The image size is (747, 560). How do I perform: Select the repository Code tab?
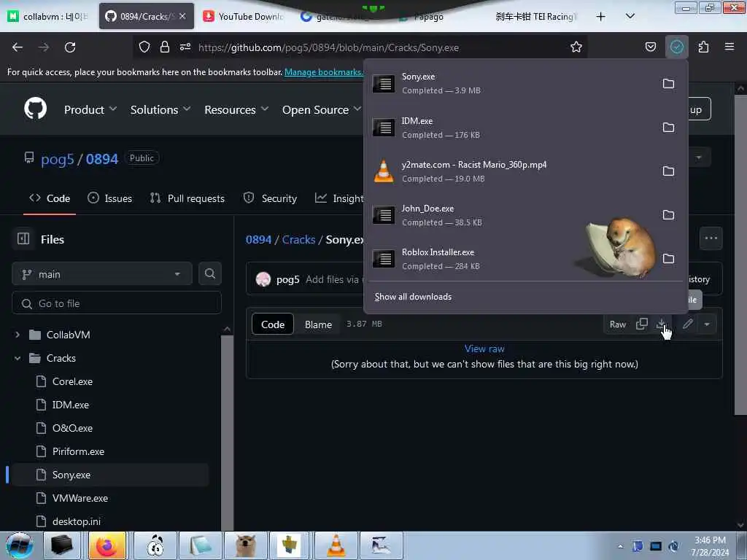click(x=50, y=198)
